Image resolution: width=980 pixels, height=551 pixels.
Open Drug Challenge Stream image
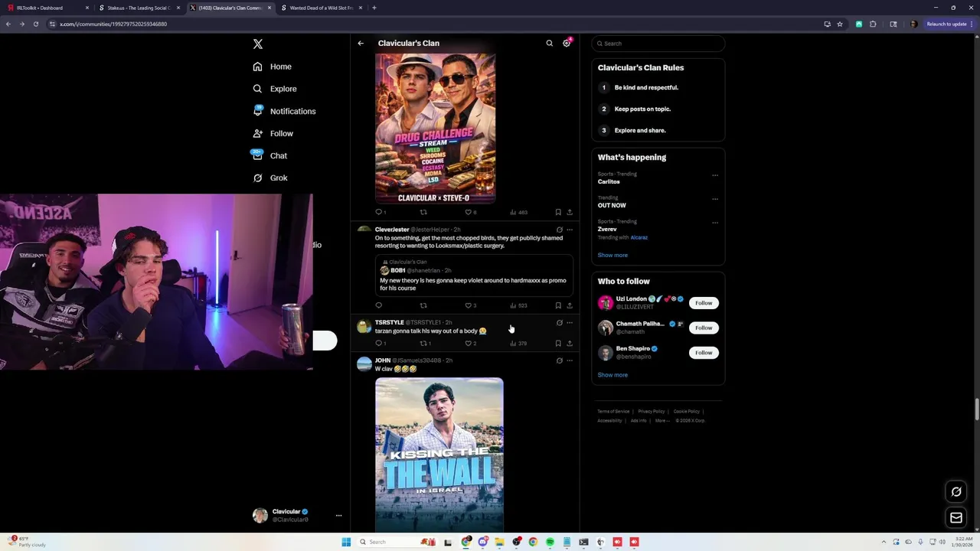point(436,128)
